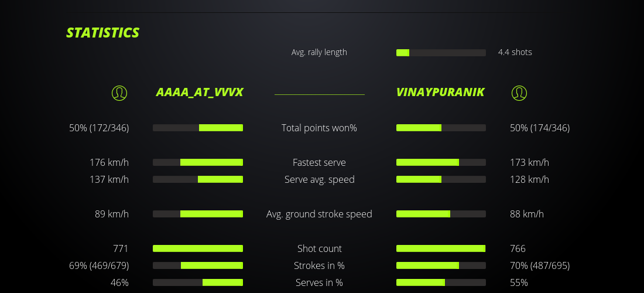644x293 pixels.
Task: Click AAAA_AT_VVVX's total points won bar
Action: pyautogui.click(x=198, y=128)
